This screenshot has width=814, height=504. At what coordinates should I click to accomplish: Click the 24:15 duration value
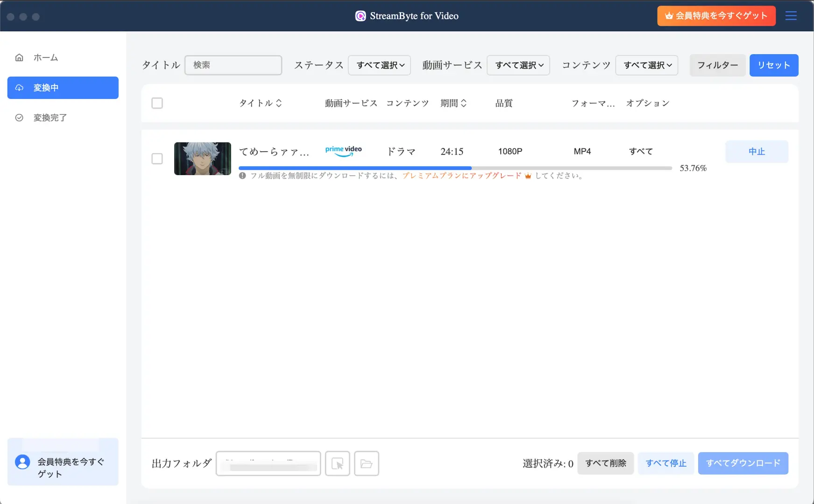point(452,152)
